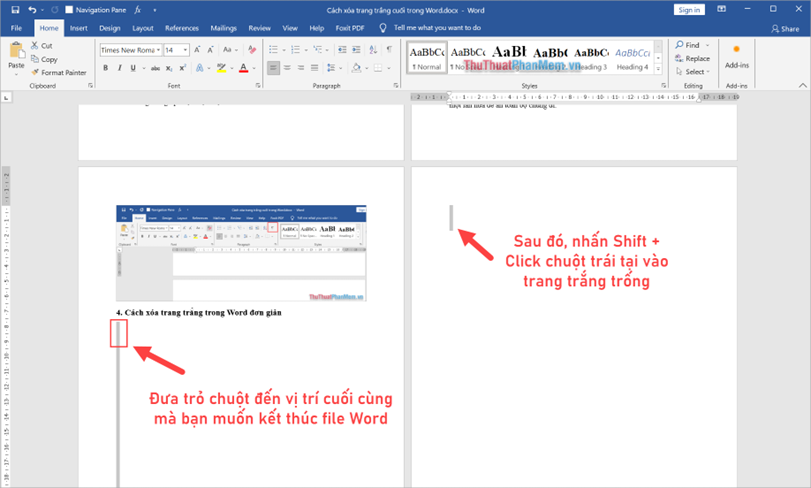
Task: Open Select dropdown in Editing
Action: 693,72
